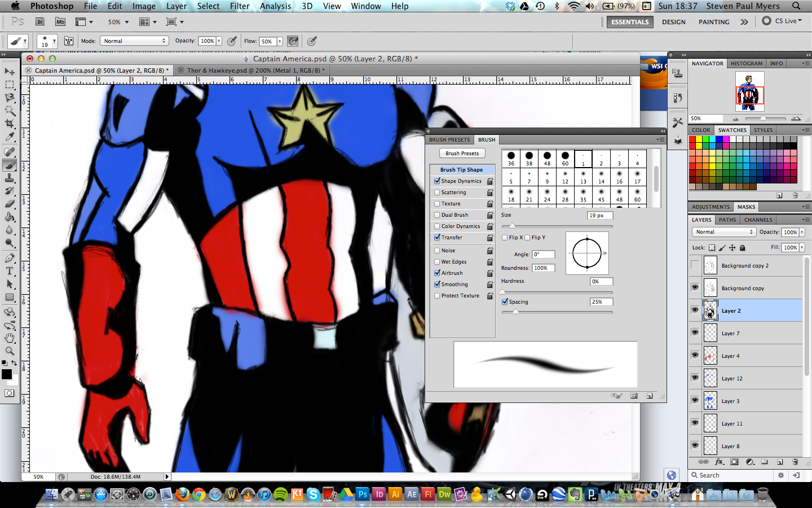This screenshot has height=508, width=812.
Task: Select the Magic Wand tool
Action: [x=10, y=111]
